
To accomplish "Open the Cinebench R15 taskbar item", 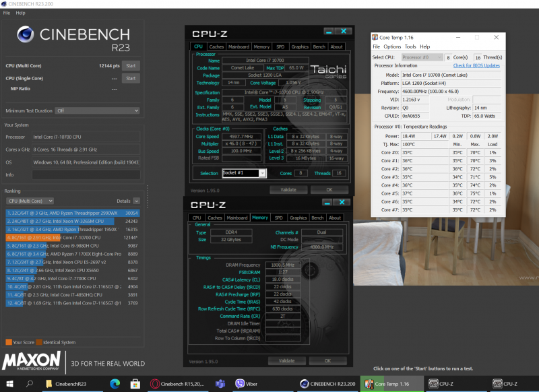I will (179, 384).
